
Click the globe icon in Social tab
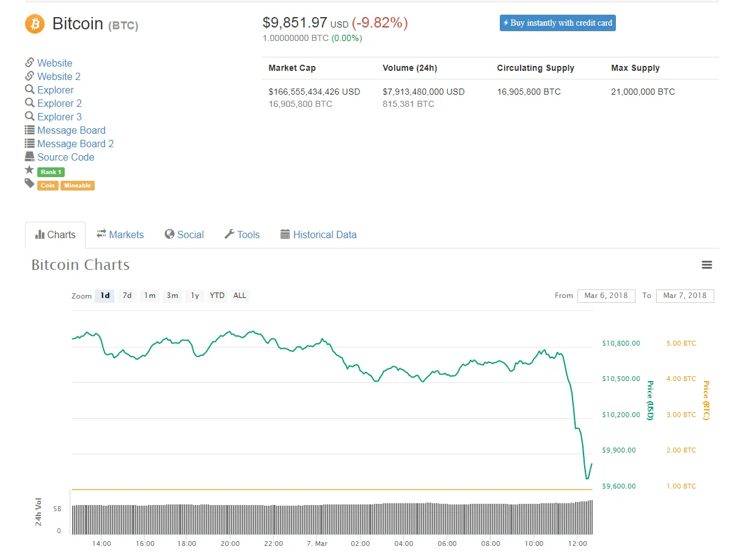coord(169,235)
